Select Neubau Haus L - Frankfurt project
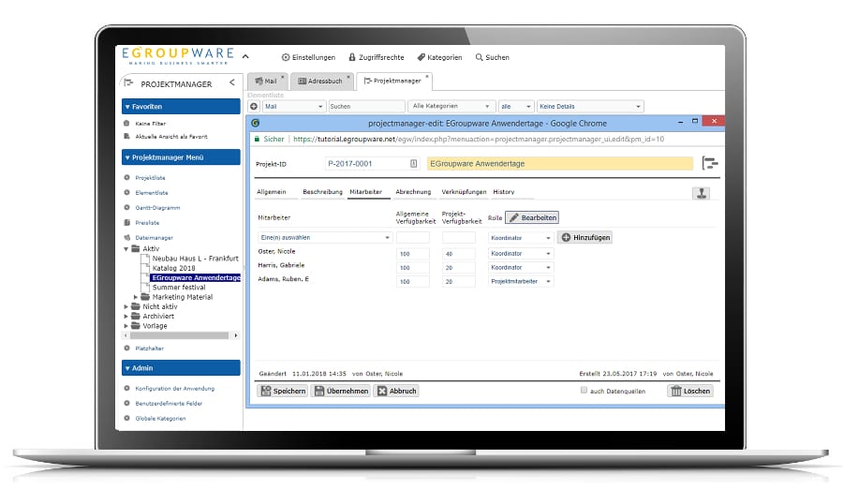843x504 pixels. click(195, 259)
